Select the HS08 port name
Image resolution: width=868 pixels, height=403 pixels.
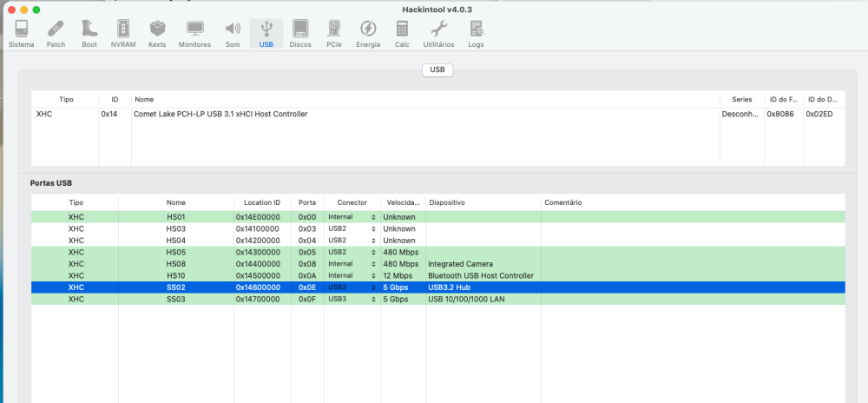[x=176, y=263]
